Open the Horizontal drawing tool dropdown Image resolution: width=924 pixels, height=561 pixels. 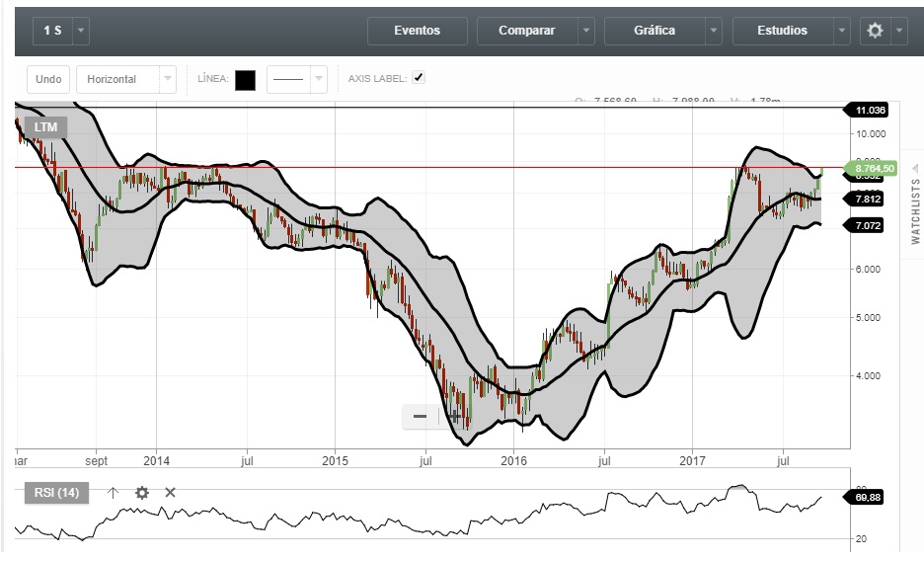167,79
